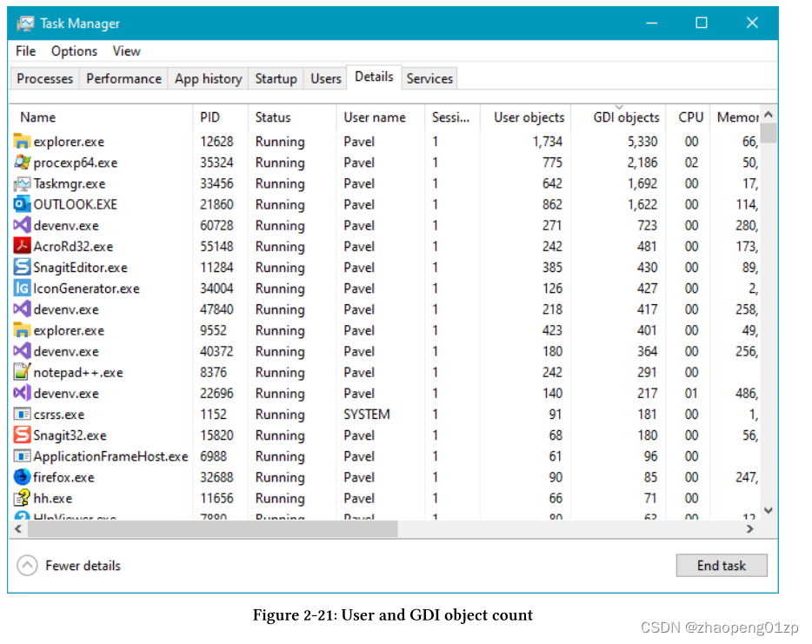The width and height of the screenshot is (812, 644).
Task: Switch to the Services tab
Action: [x=429, y=79]
